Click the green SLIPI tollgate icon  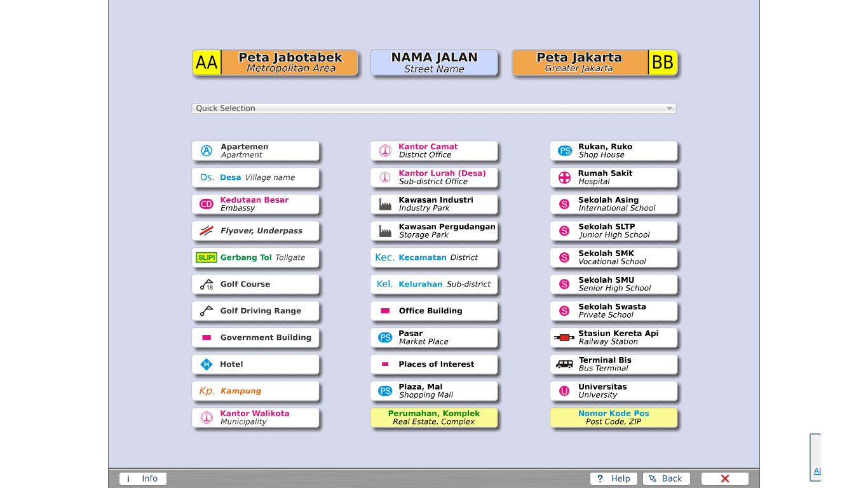pos(207,257)
